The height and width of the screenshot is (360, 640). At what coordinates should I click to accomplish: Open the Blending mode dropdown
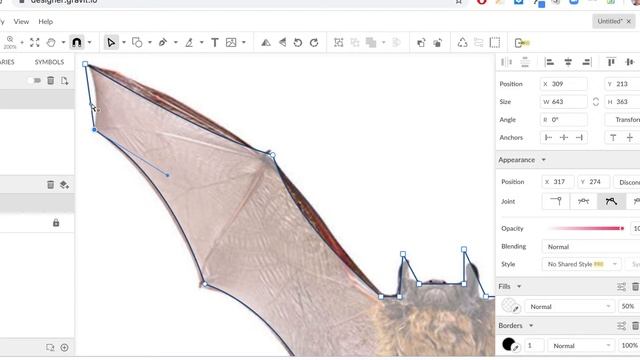tap(591, 247)
